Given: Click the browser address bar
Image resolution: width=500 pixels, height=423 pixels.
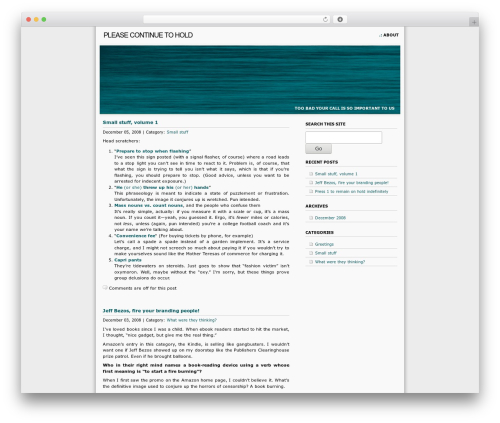Looking at the screenshot, I should (x=236, y=19).
